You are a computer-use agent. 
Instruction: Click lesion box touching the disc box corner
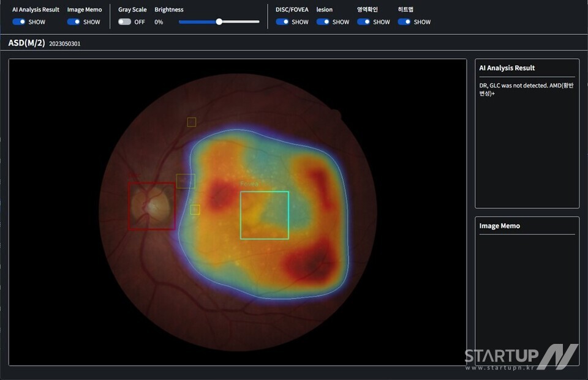coord(186,181)
